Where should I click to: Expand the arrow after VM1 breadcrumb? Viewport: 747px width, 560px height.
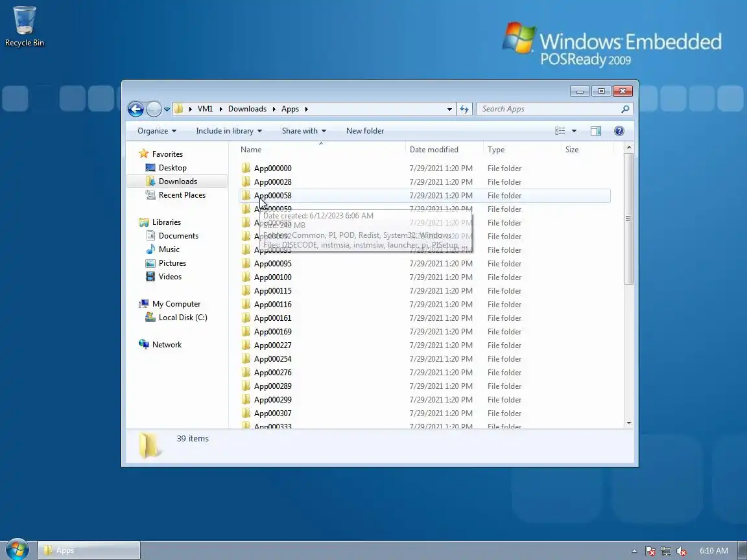(220, 109)
